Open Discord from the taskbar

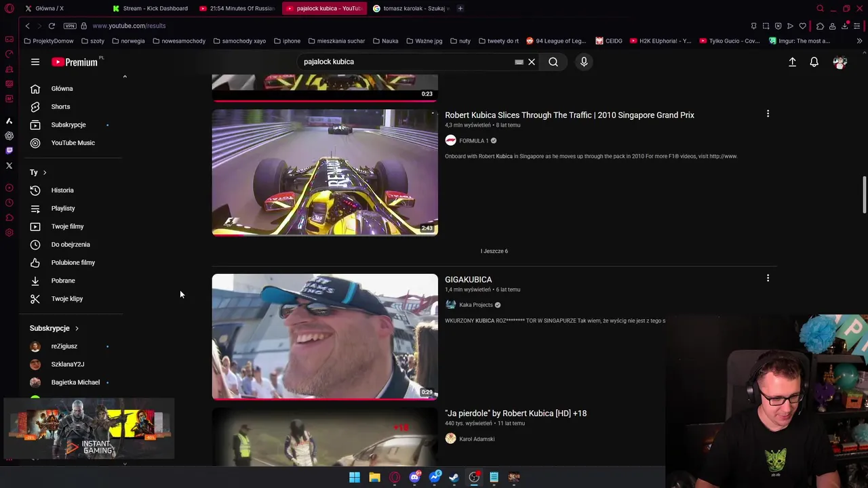click(414, 477)
